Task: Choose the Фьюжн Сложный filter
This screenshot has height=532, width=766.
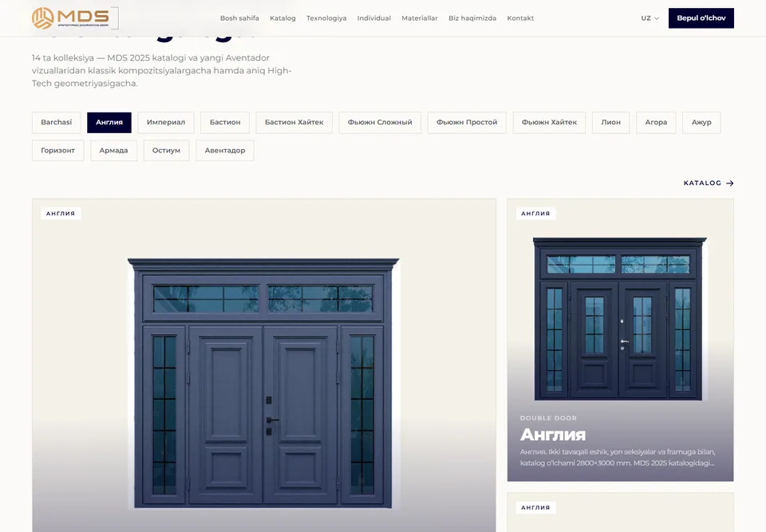Action: (x=380, y=123)
